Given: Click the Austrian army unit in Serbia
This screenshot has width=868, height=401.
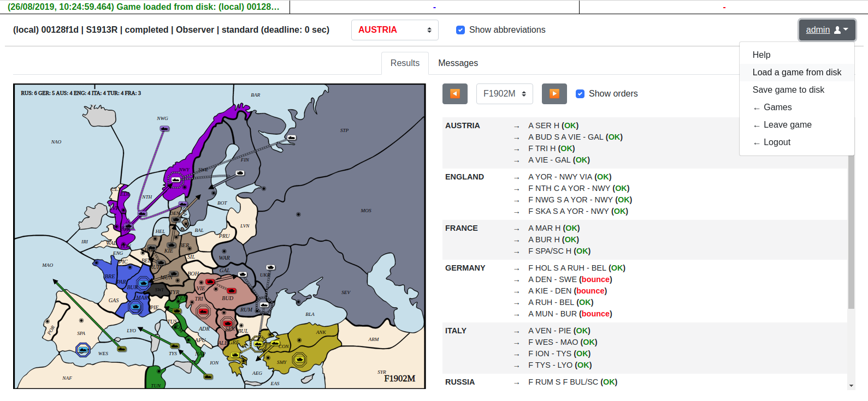Looking at the screenshot, I should (228, 324).
